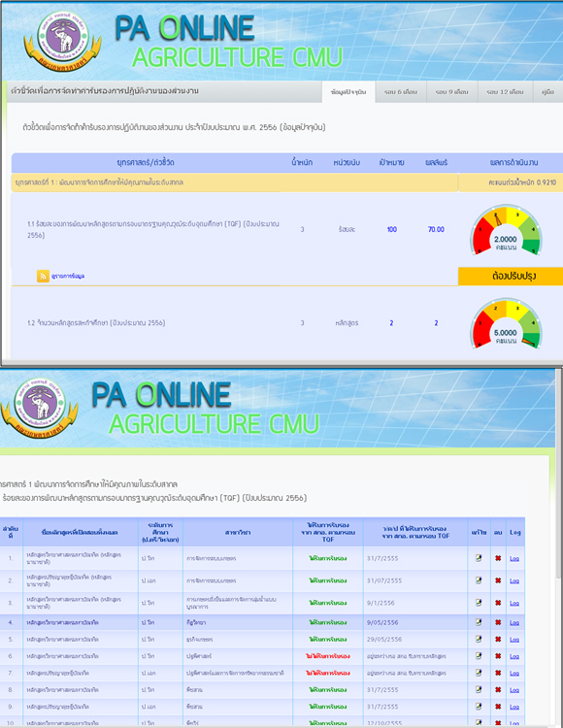563x728 pixels.
Task: Click the vertical scrollbar of lower page
Action: point(559,547)
